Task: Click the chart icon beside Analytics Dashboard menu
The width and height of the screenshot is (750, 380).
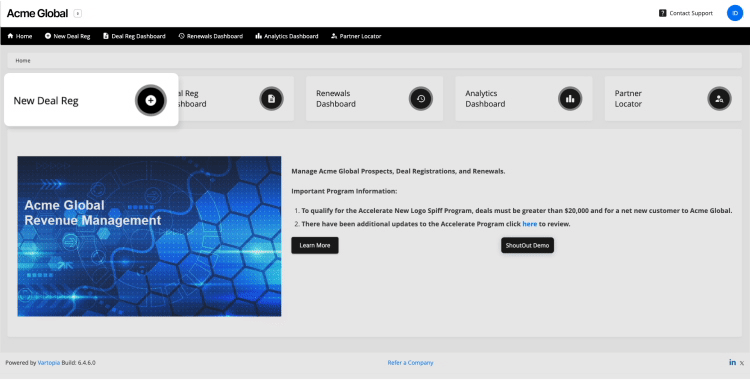Action: (258, 36)
